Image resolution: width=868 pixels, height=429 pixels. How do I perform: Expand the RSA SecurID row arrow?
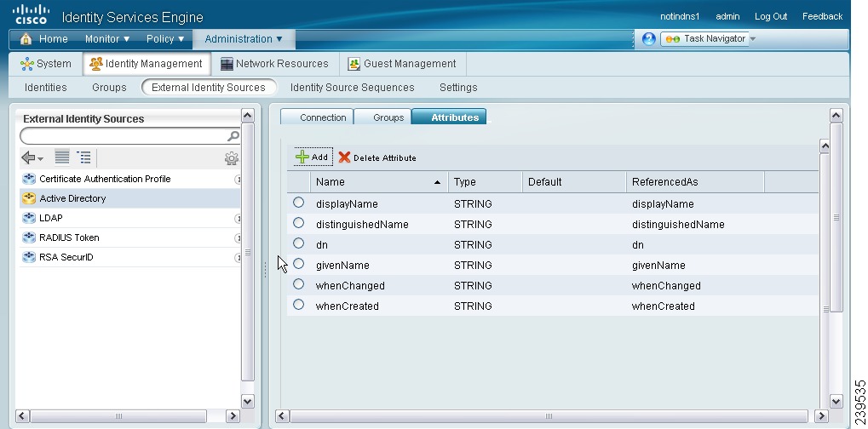pos(238,258)
